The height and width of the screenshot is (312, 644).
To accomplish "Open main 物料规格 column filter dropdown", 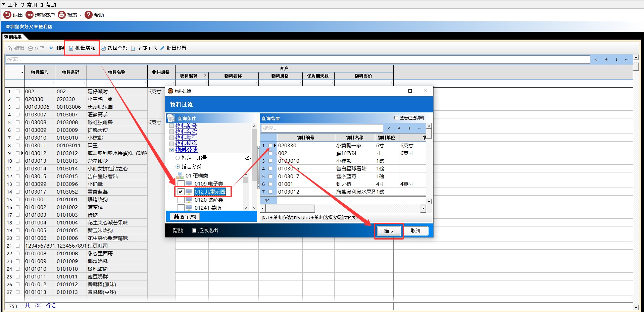I will tap(173, 83).
